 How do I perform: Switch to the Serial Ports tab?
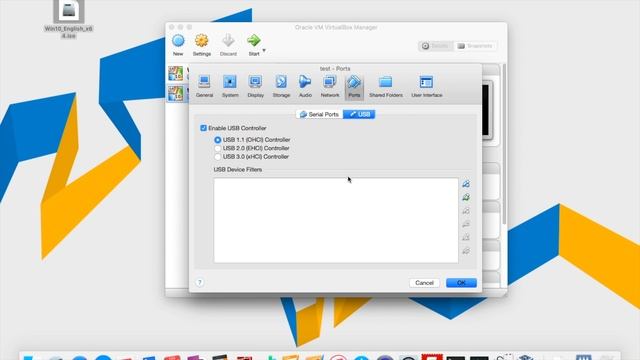click(320, 114)
